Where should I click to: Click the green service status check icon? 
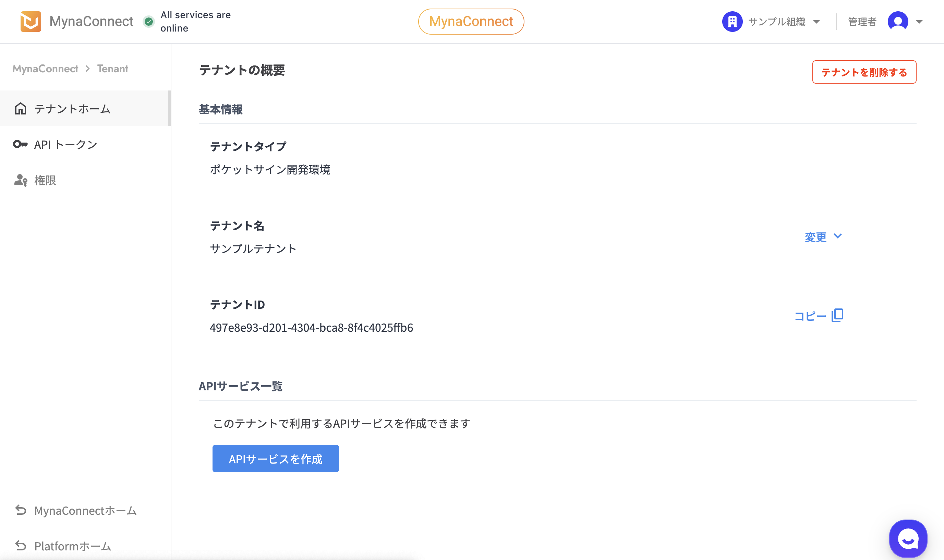[x=149, y=22]
